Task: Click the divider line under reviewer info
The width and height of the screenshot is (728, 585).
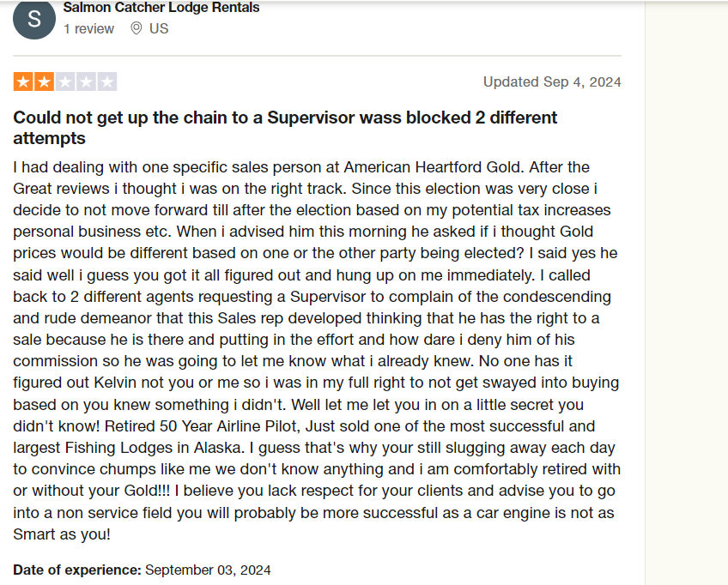Action: click(x=317, y=56)
